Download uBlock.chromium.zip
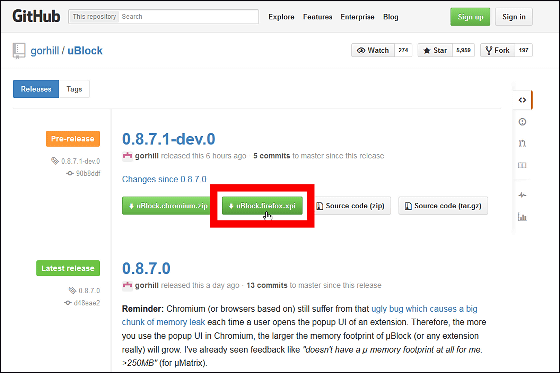Screen dimensions: 560x373 (167, 206)
